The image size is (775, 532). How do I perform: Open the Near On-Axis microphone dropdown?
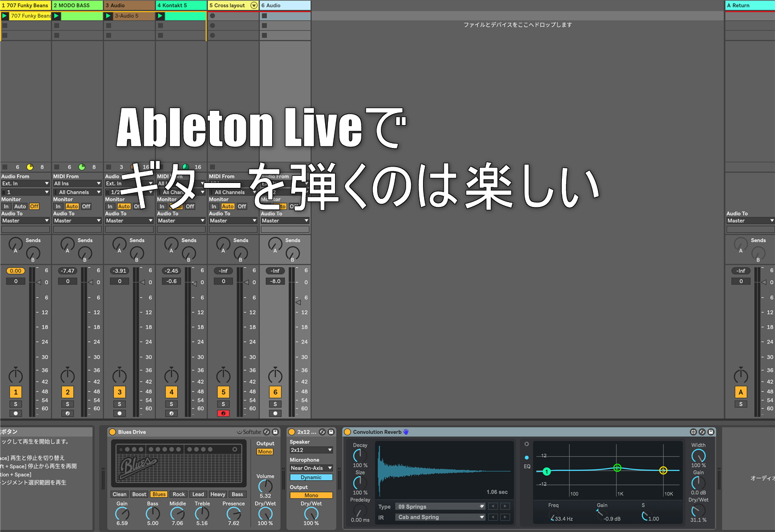click(311, 468)
